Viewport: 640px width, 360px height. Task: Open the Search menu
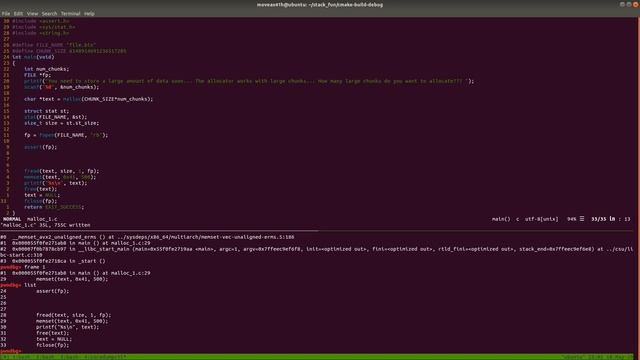click(49, 13)
